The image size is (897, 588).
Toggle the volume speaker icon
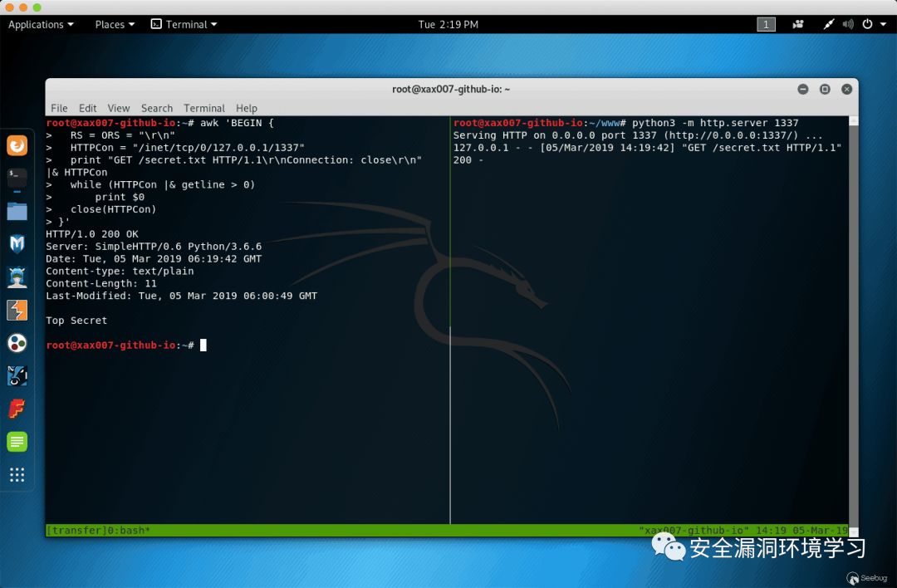(x=848, y=24)
